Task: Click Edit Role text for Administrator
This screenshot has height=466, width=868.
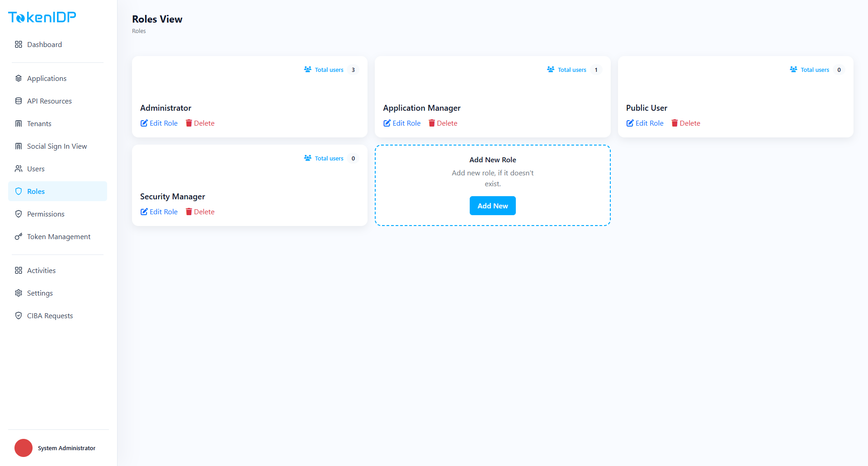Action: pyautogui.click(x=164, y=123)
